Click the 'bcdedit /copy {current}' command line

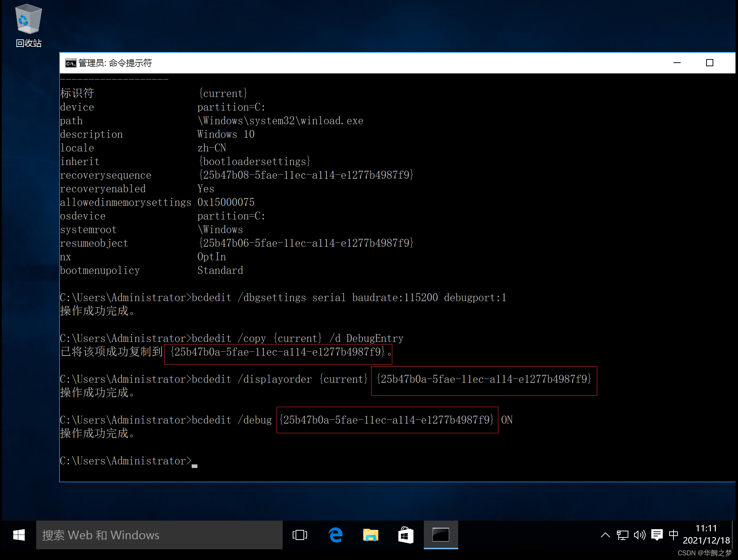pyautogui.click(x=298, y=338)
